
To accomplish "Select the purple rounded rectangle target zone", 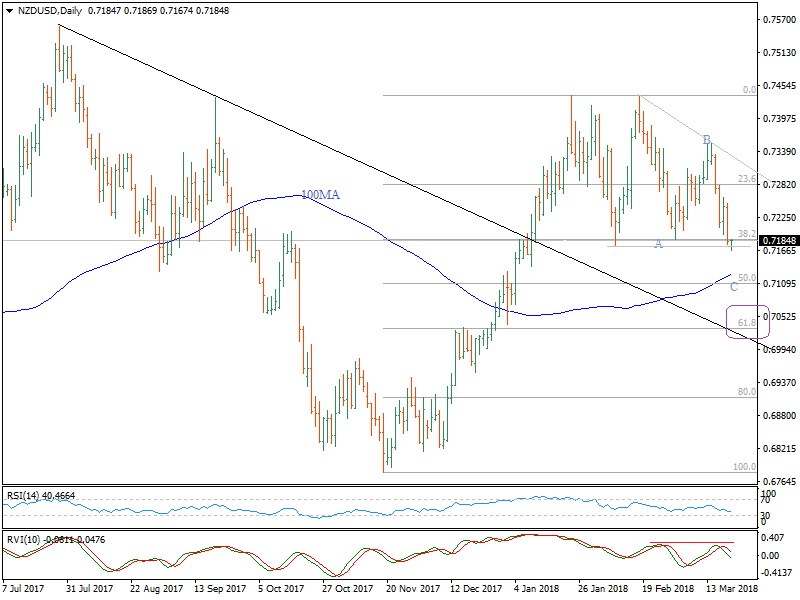I will [747, 323].
